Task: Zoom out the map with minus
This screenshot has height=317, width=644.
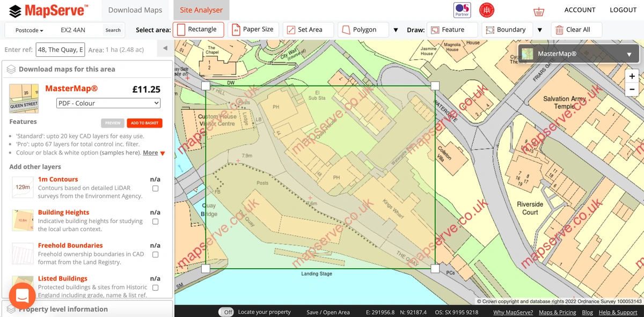Action: pyautogui.click(x=632, y=89)
